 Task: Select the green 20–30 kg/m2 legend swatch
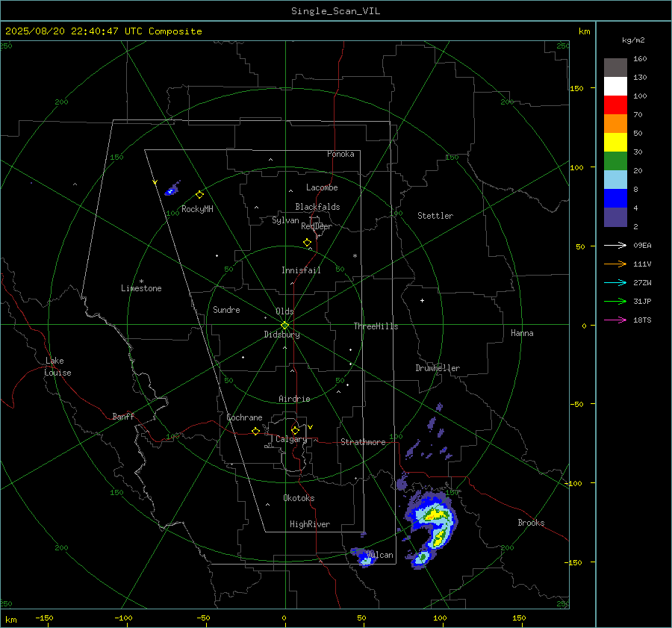point(615,161)
